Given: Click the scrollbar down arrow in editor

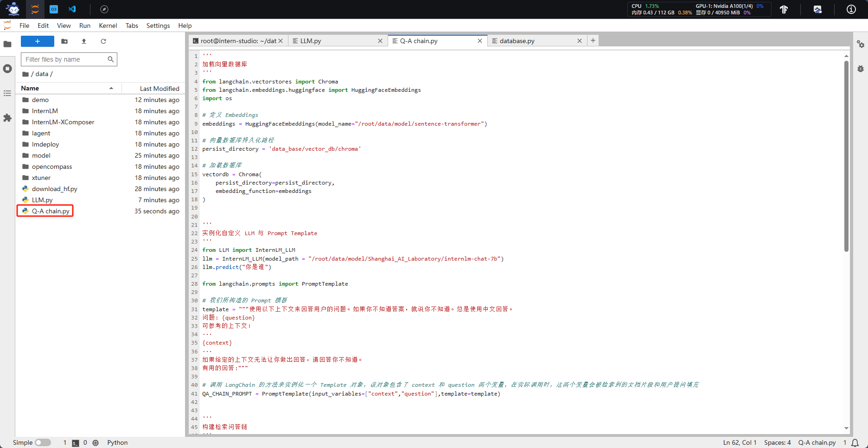Looking at the screenshot, I should 846,429.
